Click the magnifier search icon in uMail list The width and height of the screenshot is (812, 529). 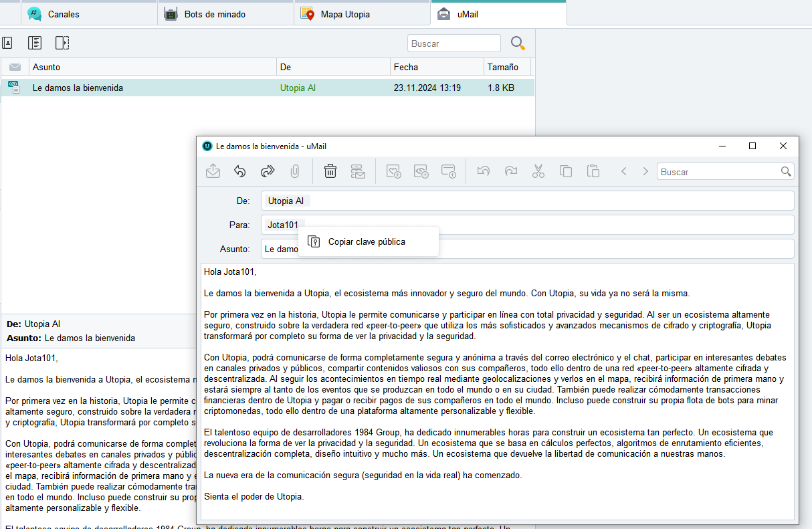tap(518, 43)
